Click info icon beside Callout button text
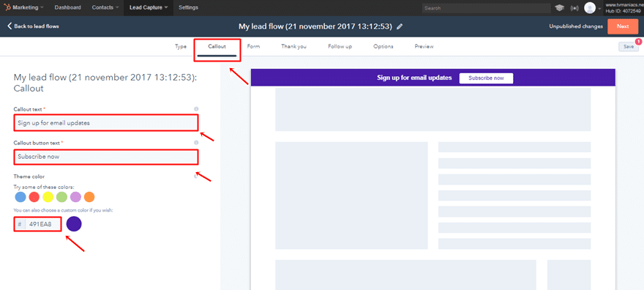The height and width of the screenshot is (290, 644). tap(196, 143)
